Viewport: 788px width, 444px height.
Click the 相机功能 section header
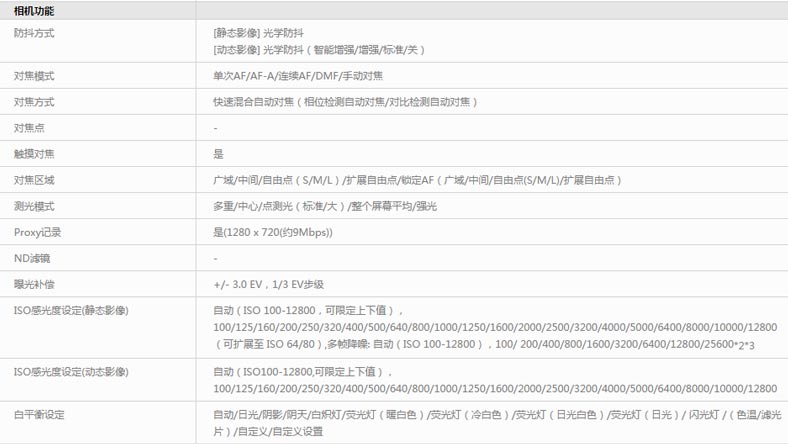coord(34,10)
